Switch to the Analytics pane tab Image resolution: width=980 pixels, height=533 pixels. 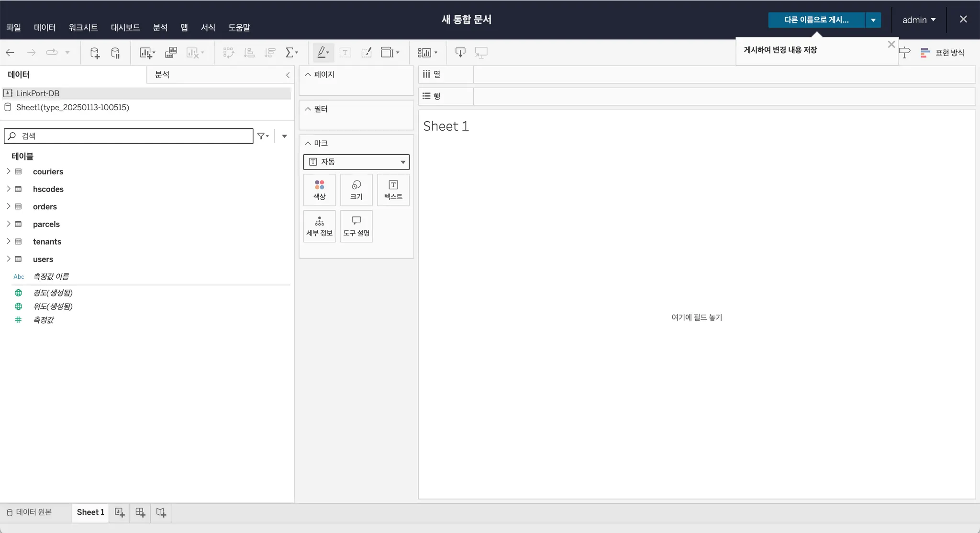[x=162, y=75]
